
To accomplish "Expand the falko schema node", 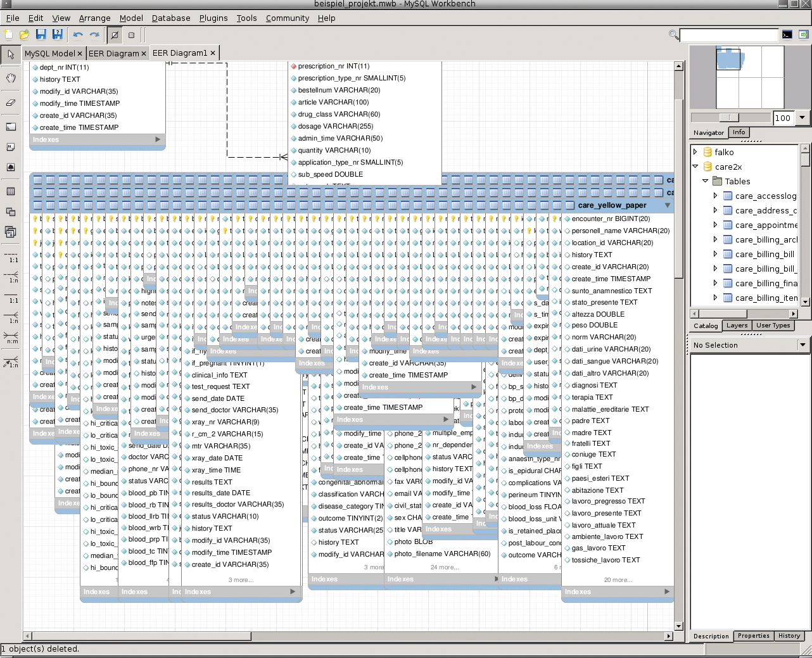I will (695, 152).
